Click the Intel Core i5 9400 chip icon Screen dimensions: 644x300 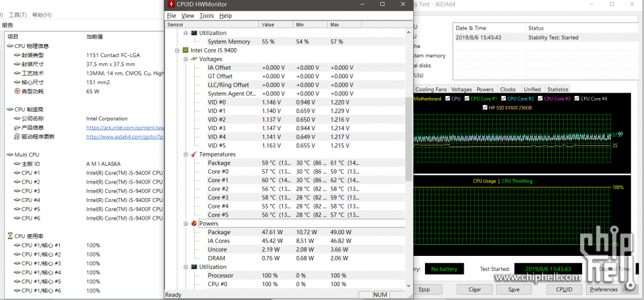point(186,50)
